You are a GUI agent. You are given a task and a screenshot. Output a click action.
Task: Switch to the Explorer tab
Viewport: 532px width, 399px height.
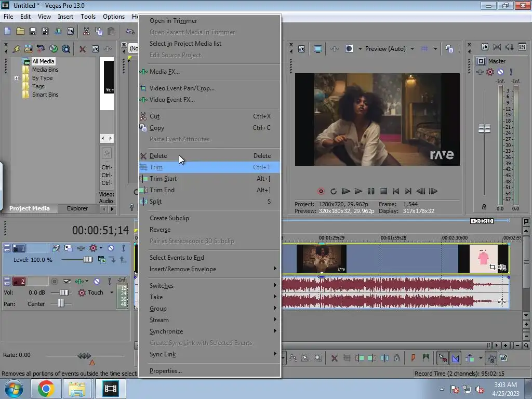click(x=77, y=208)
